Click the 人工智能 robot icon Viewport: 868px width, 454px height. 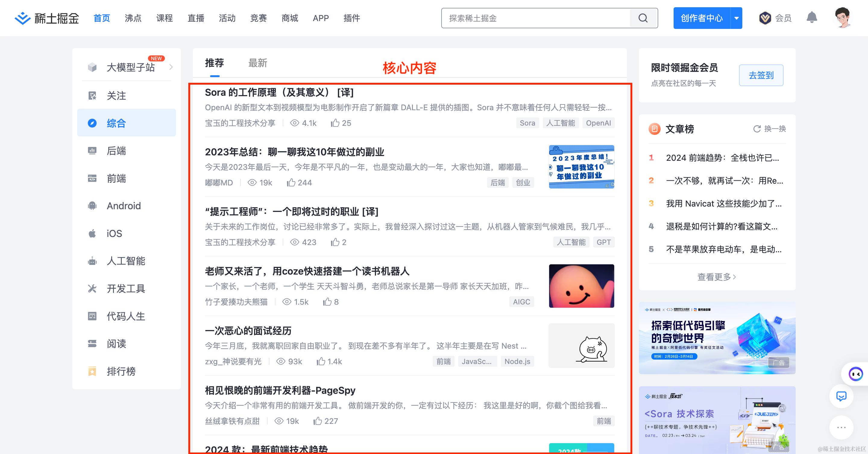(x=92, y=261)
